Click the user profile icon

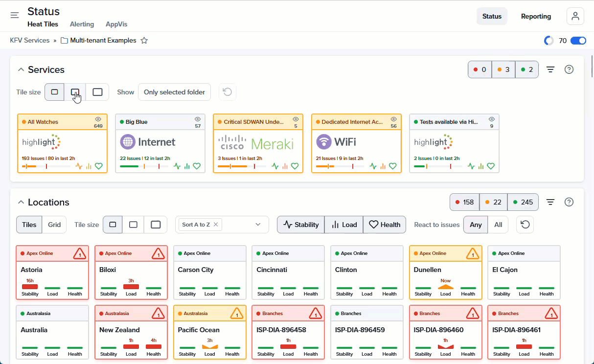(575, 16)
